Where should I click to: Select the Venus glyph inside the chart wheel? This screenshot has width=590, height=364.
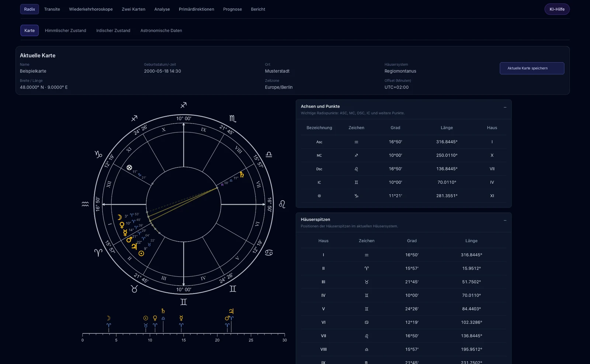(x=122, y=225)
